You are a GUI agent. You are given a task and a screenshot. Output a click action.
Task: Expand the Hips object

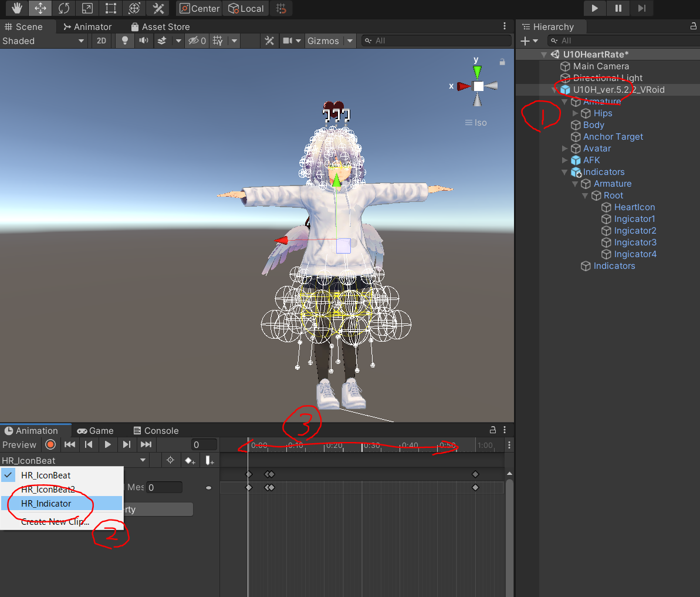[x=575, y=113]
